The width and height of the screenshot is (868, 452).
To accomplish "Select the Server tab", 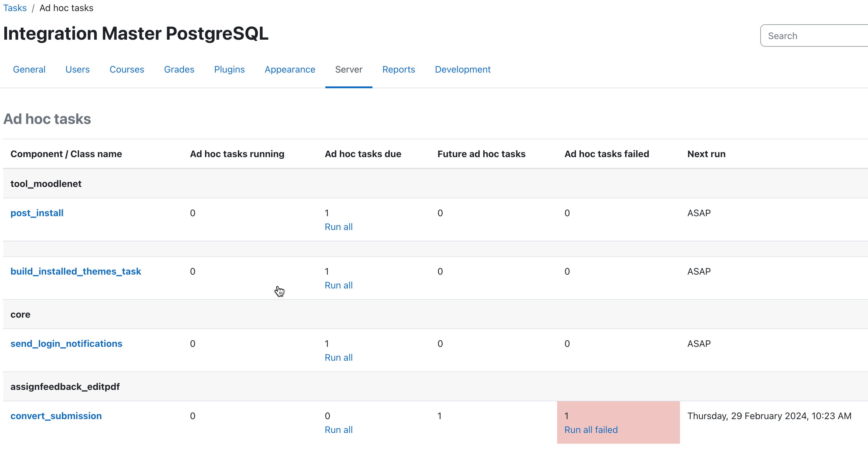I will point(349,69).
